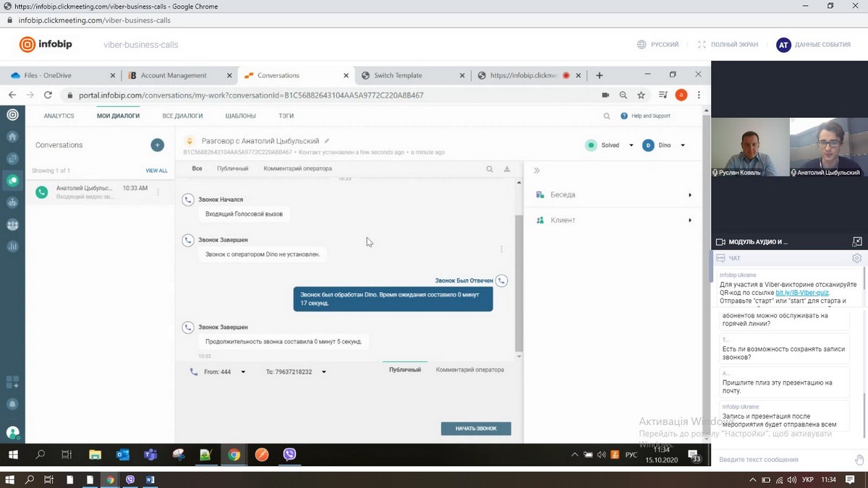This screenshot has width=868, height=488.
Task: Collapse the side panel with double chevron
Action: tap(537, 171)
